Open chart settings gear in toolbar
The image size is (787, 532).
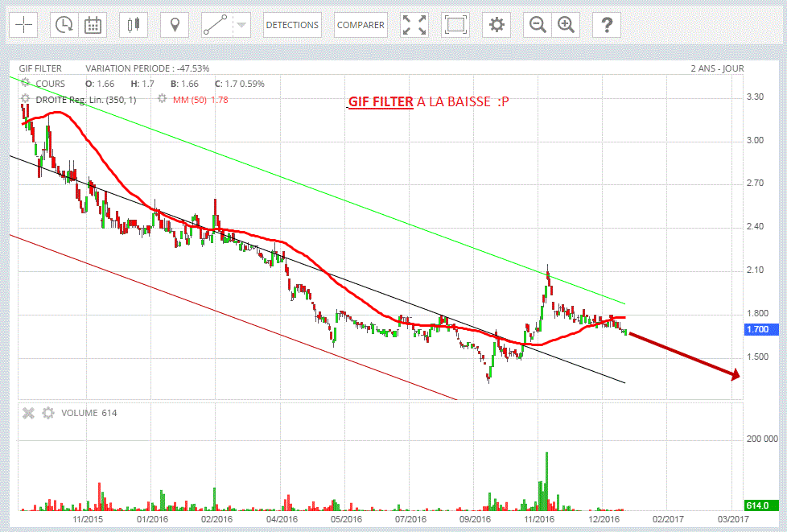click(497, 25)
